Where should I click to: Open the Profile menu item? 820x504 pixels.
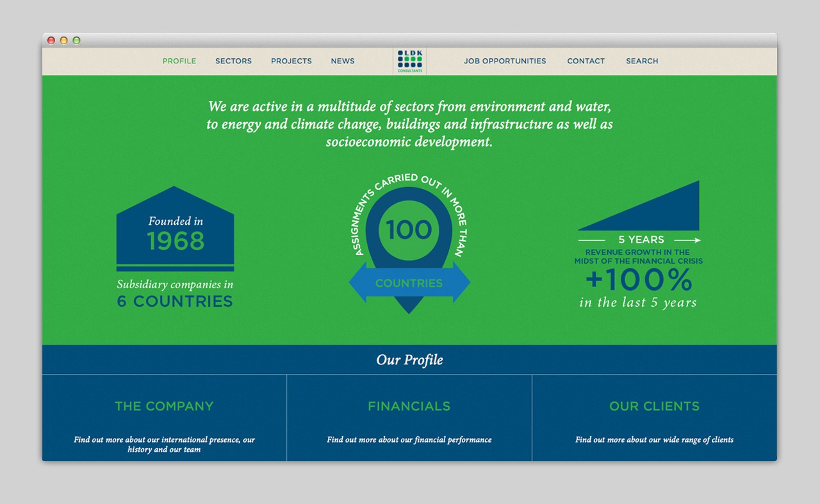[179, 61]
